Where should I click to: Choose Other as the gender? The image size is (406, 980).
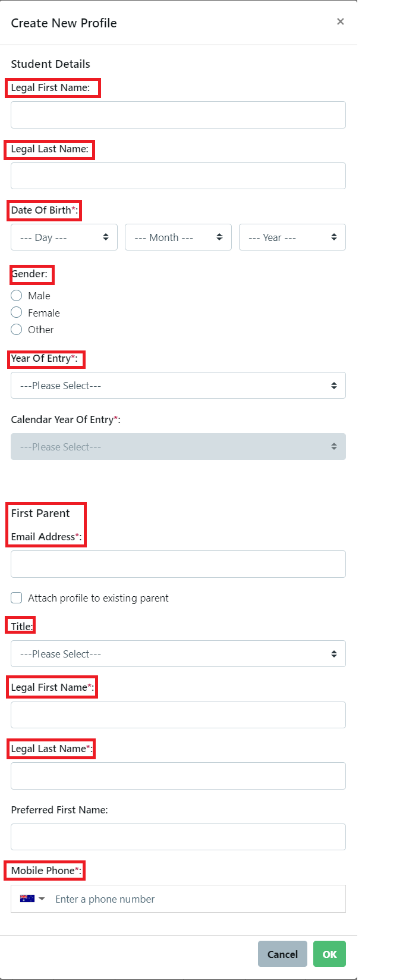pos(16,329)
